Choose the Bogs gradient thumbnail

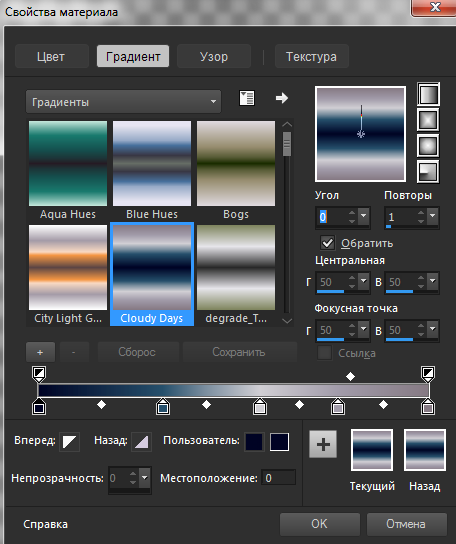point(236,163)
